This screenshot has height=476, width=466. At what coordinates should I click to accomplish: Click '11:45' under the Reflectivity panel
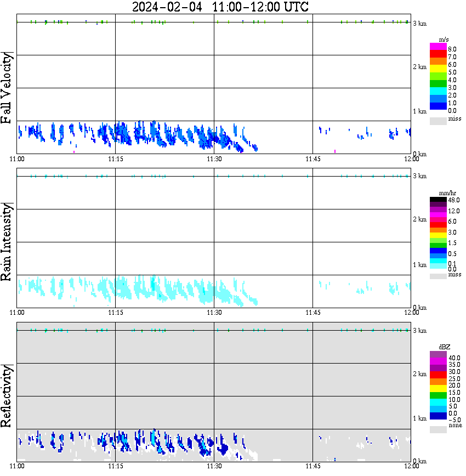[313, 466]
